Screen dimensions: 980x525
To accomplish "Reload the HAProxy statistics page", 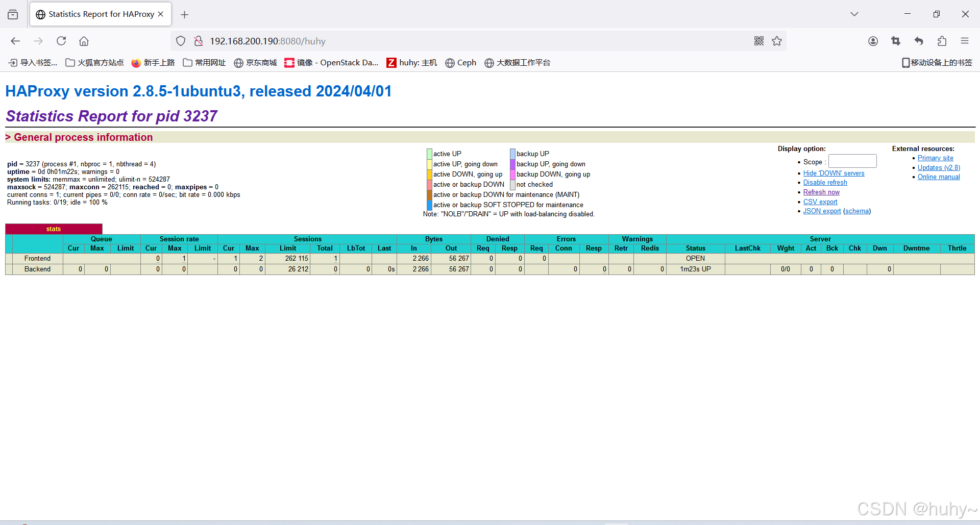I will [61, 41].
